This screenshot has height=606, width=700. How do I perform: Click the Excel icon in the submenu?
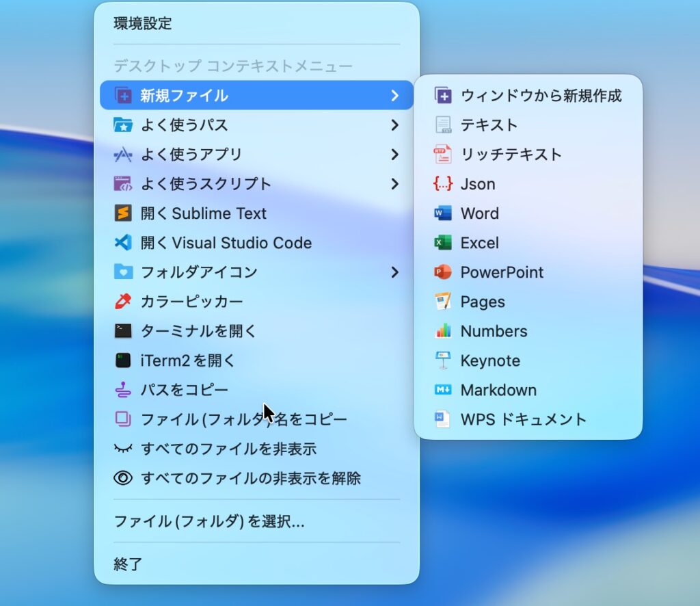(x=443, y=243)
